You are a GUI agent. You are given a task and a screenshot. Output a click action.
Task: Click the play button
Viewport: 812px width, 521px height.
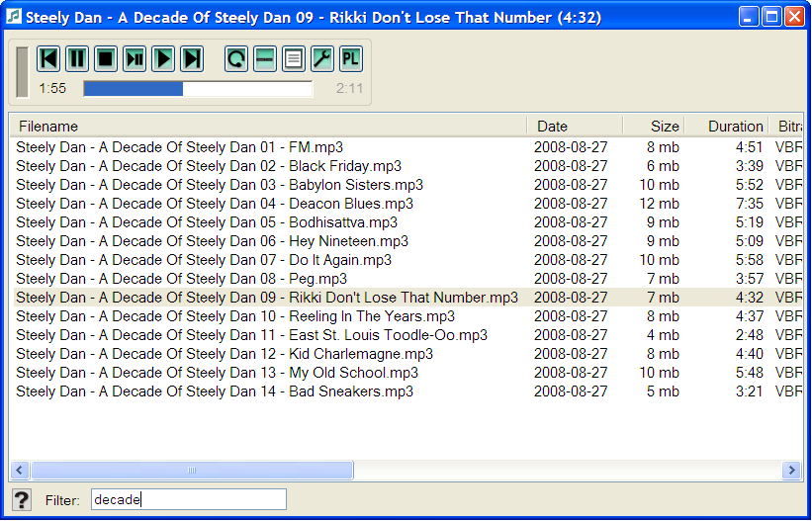[163, 58]
